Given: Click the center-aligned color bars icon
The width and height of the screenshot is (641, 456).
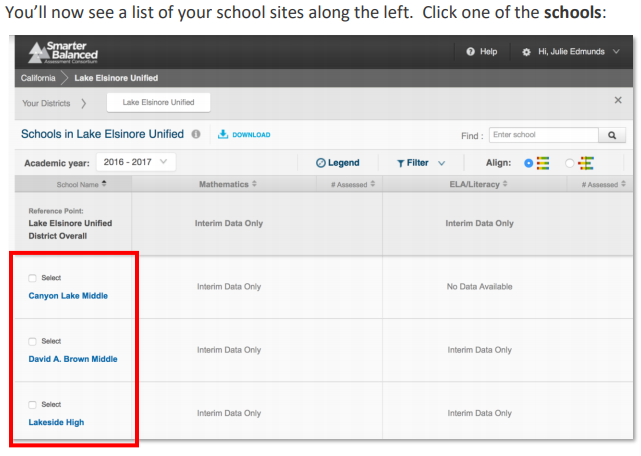Looking at the screenshot, I should [586, 163].
